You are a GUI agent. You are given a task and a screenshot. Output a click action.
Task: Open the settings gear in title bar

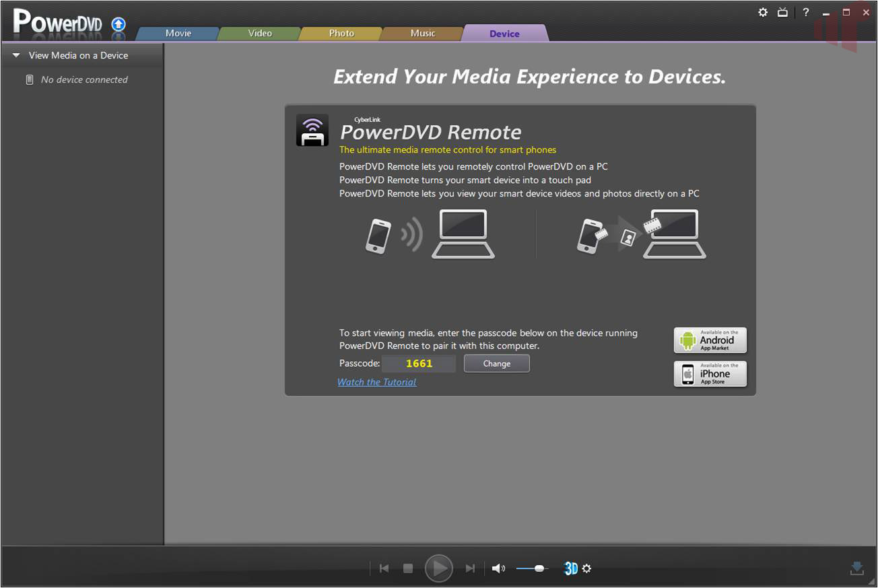pos(763,12)
